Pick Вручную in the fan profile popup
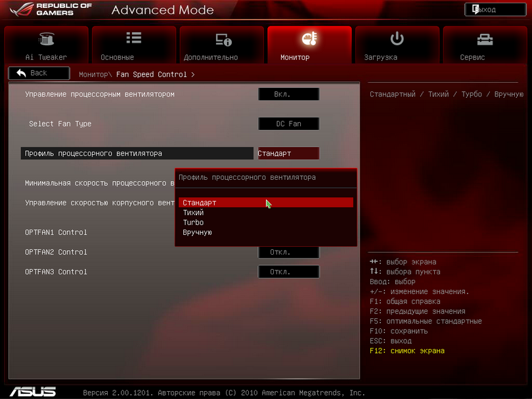 [198, 232]
